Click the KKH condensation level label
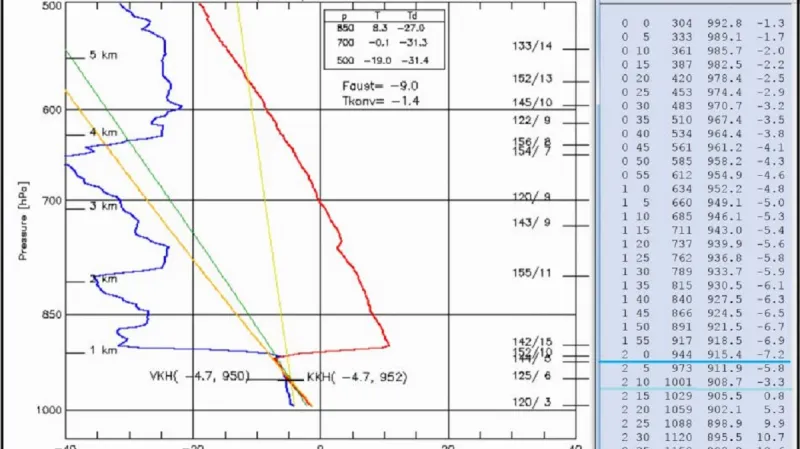Image resolution: width=800 pixels, height=449 pixels. (344, 378)
